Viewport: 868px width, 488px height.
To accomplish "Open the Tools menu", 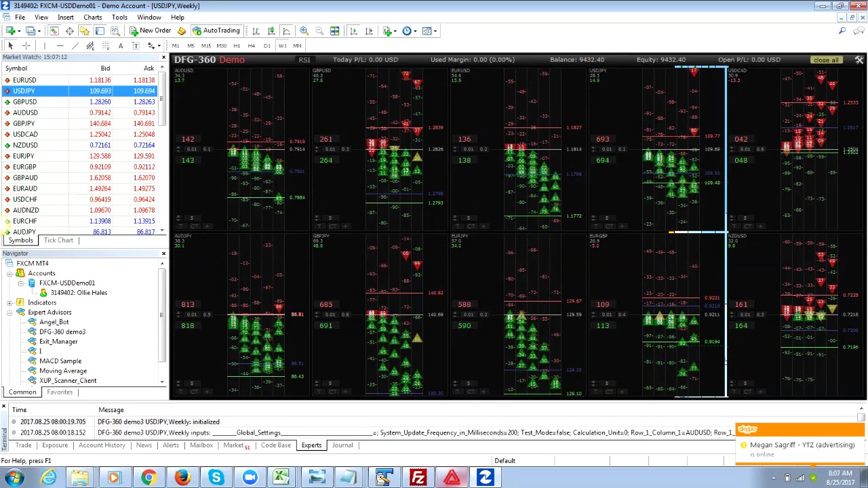I will pyautogui.click(x=119, y=17).
